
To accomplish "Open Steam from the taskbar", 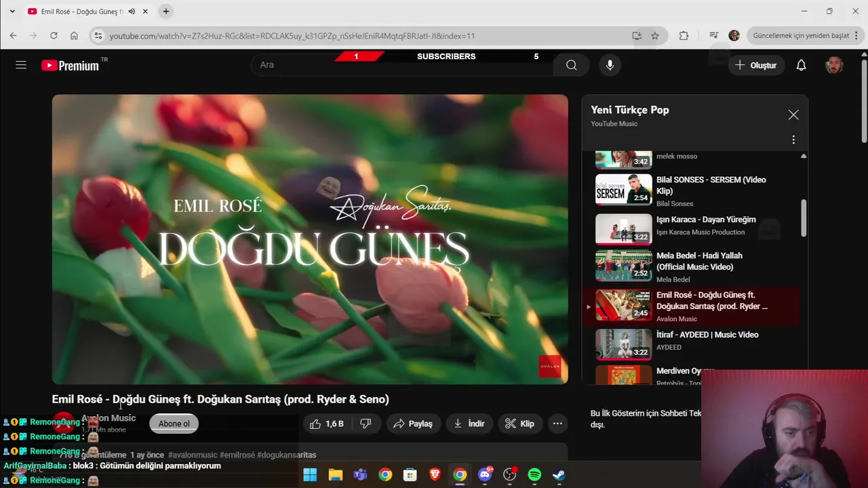I will tap(559, 474).
